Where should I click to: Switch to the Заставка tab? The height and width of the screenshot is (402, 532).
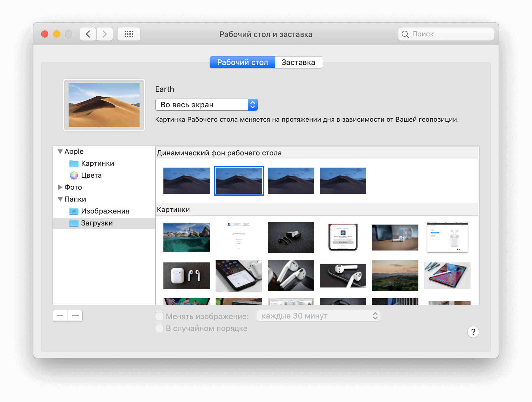298,62
